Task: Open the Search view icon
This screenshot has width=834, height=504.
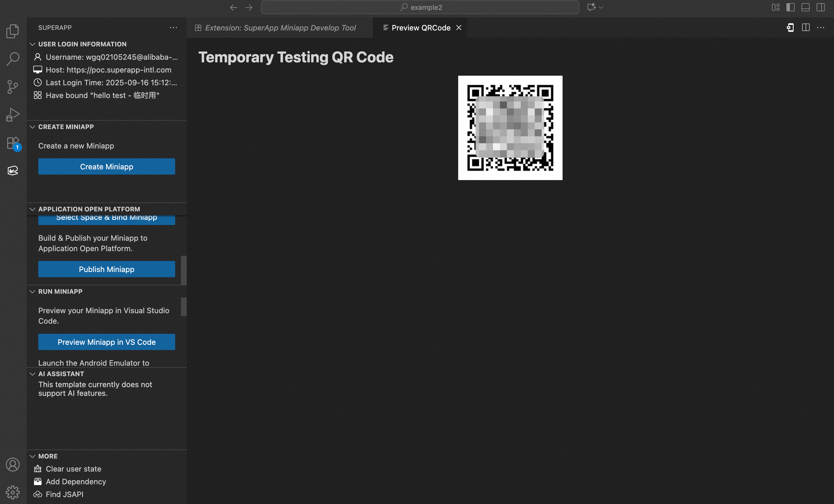Action: point(13,59)
